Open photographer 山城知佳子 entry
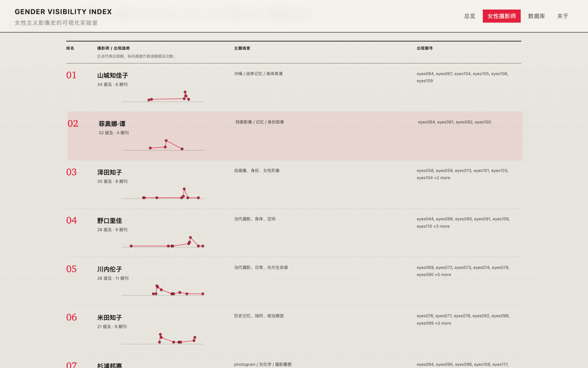This screenshot has height=368, width=588. [112, 75]
